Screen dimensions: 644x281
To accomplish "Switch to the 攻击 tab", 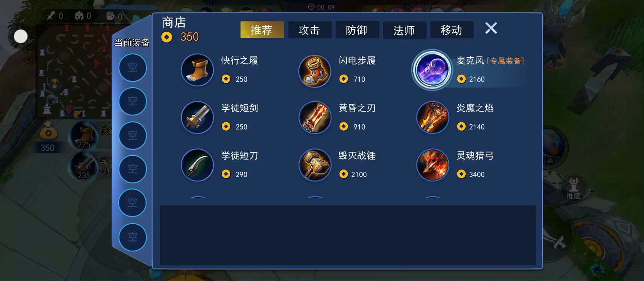I will 310,30.
